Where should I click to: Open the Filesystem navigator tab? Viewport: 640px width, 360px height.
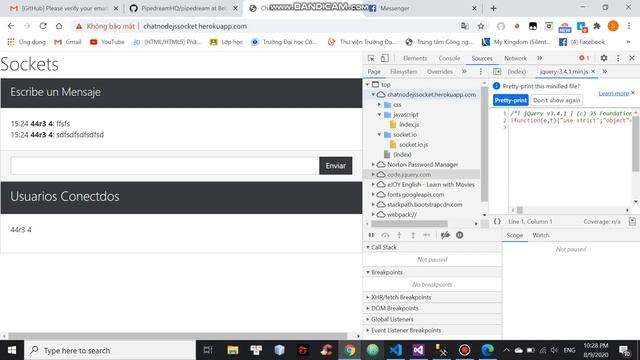pyautogui.click(x=404, y=71)
